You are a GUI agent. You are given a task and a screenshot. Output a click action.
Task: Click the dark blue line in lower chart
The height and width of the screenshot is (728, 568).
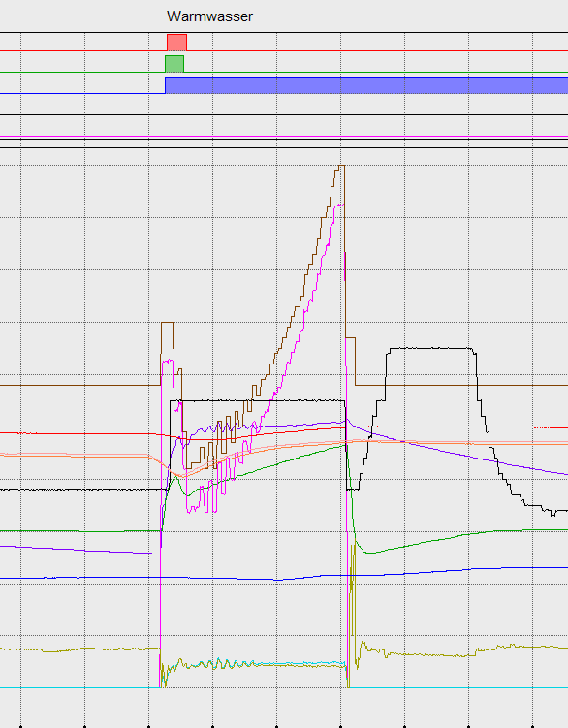point(284,576)
